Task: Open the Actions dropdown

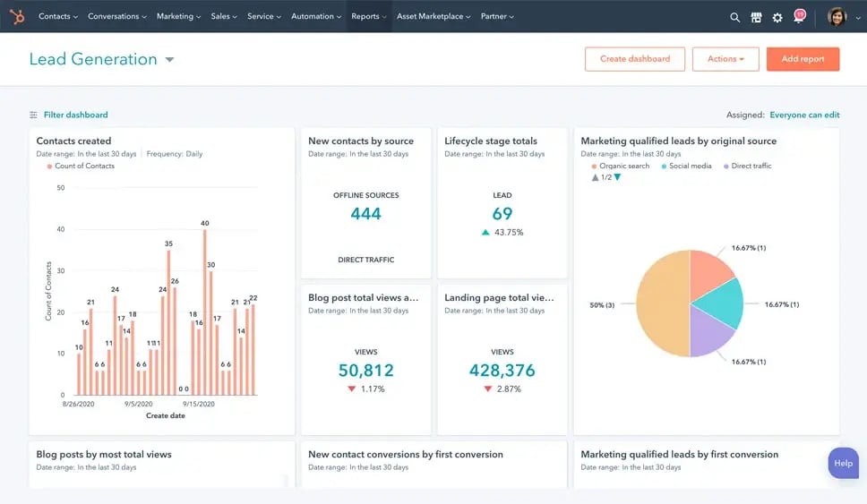Action: pos(725,59)
